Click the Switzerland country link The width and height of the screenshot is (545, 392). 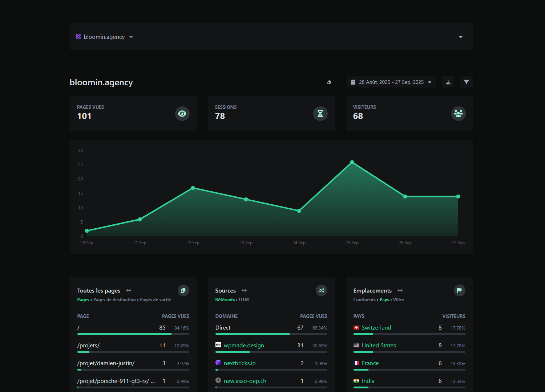pyautogui.click(x=376, y=328)
